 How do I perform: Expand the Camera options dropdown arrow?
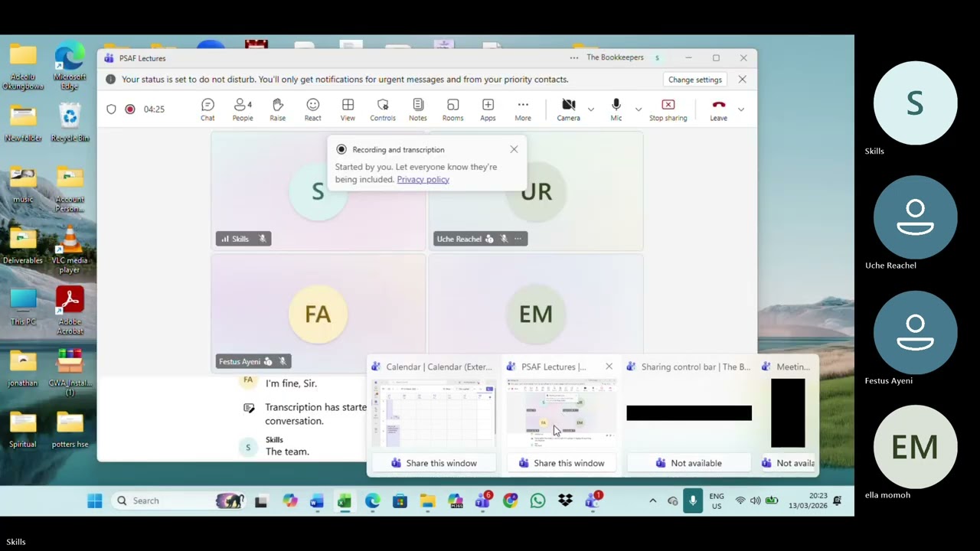pyautogui.click(x=590, y=109)
